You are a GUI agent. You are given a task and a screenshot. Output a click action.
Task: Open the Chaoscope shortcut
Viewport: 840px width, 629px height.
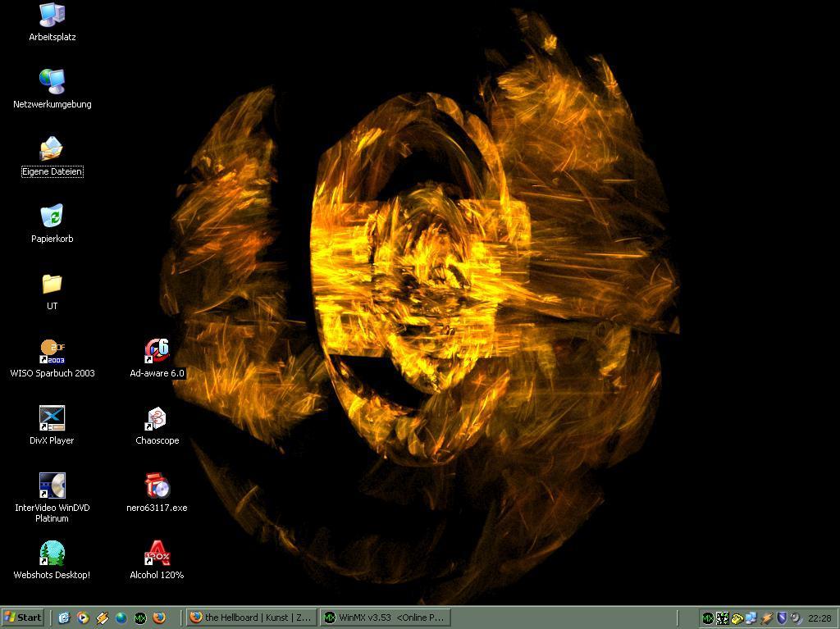(x=157, y=418)
